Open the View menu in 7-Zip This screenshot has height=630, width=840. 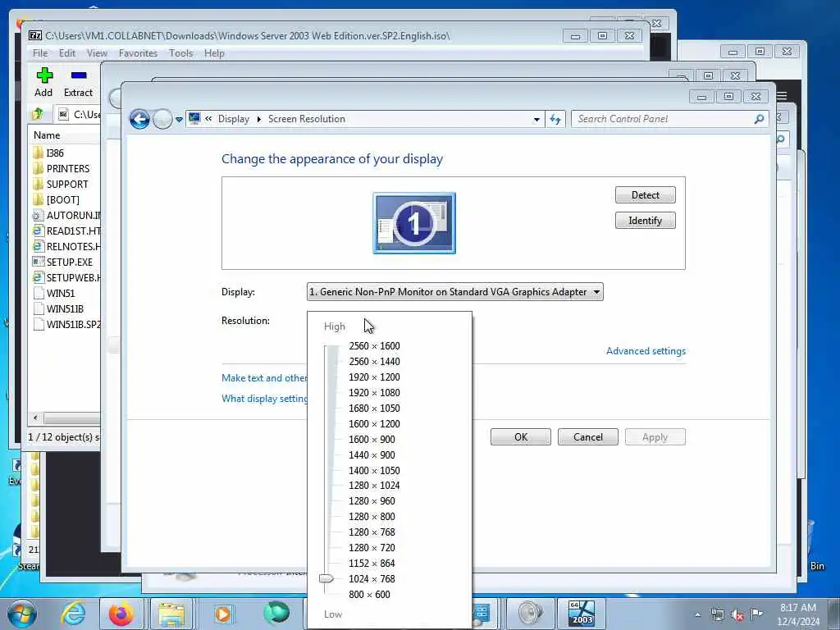click(97, 53)
